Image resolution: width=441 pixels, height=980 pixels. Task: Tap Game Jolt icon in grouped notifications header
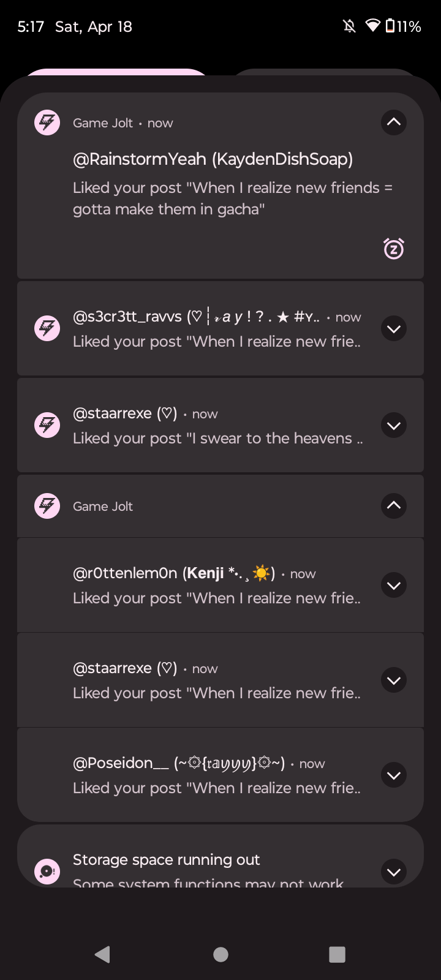(x=47, y=506)
